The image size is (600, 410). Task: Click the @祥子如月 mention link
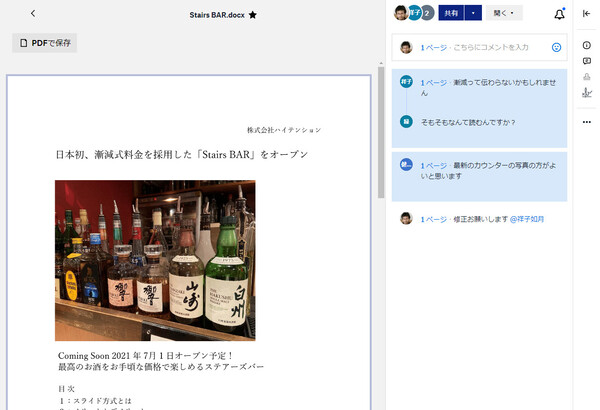coord(527,218)
